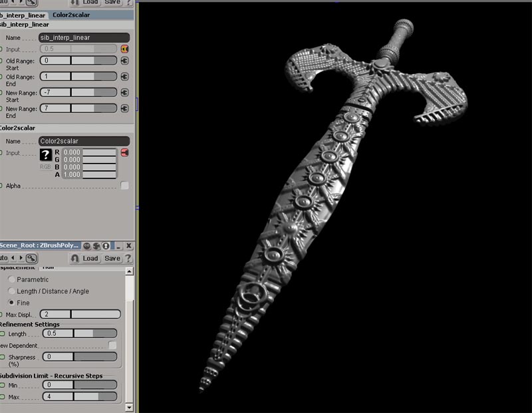The image size is (532, 413).
Task: Click Save in the lower panel toolbar
Action: click(112, 258)
